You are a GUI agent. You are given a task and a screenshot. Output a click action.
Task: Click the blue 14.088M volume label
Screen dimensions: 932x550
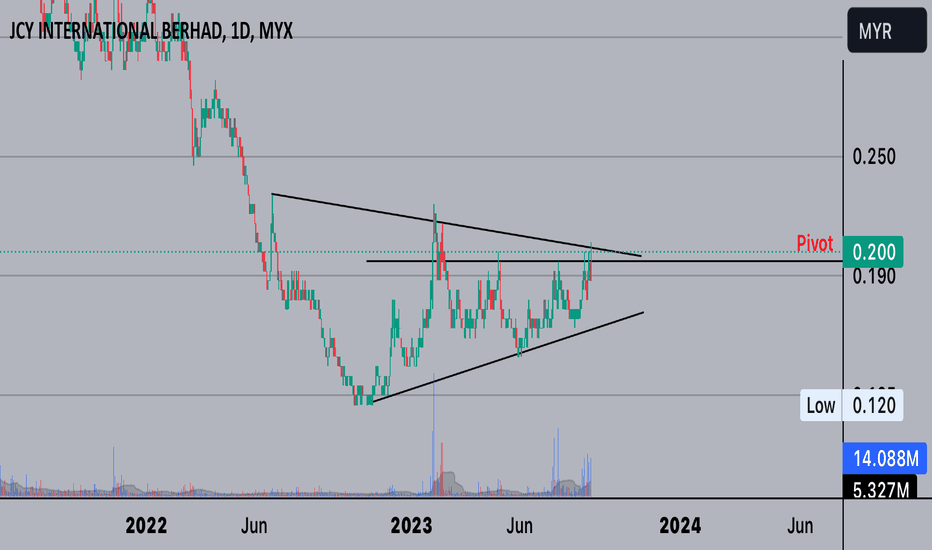[x=885, y=458]
